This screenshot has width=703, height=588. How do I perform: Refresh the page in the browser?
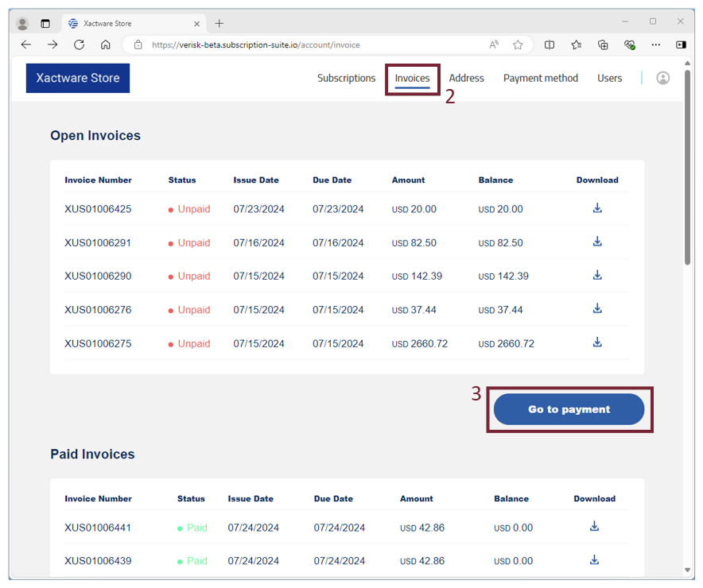tap(79, 45)
